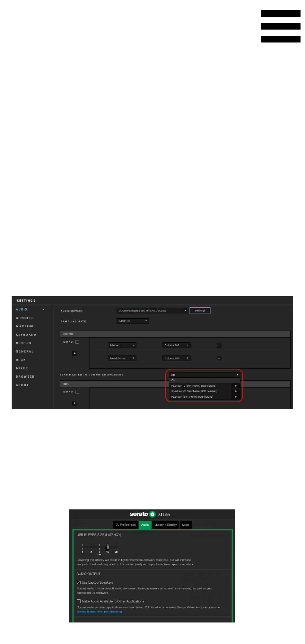
Task: Disable the Use Laptop Speakers checkbox
Action: click(79, 582)
